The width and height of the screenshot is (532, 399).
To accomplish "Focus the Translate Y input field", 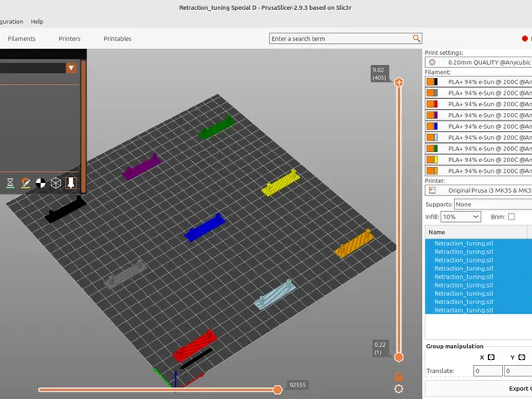I will point(518,371).
